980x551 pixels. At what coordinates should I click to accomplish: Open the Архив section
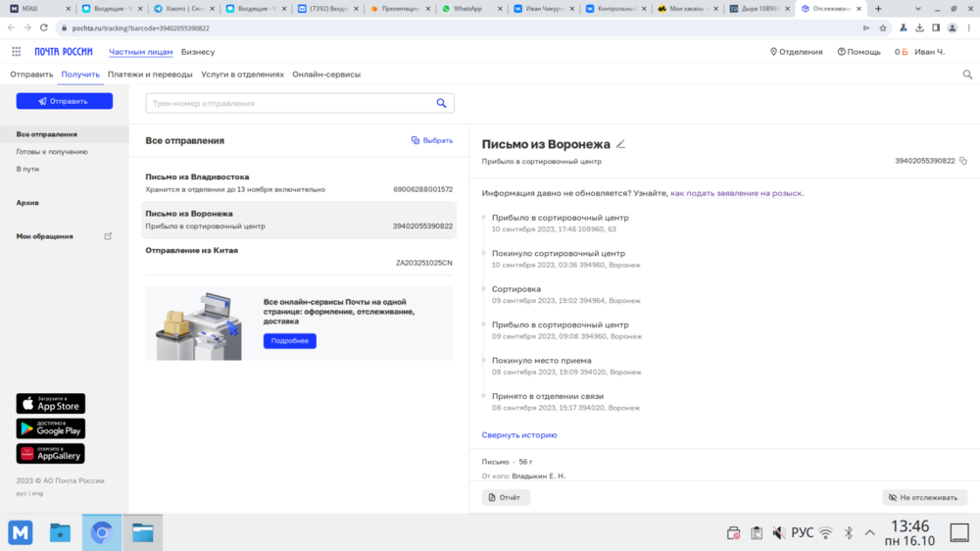point(27,203)
